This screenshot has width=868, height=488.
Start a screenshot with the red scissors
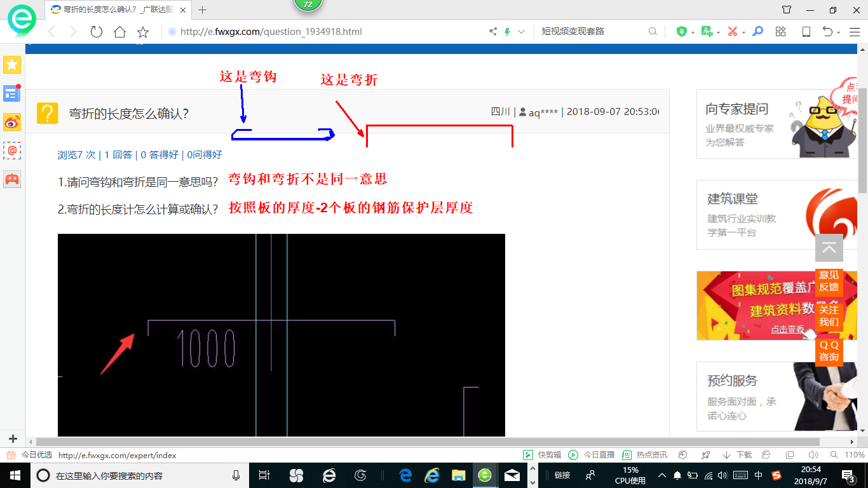click(733, 31)
